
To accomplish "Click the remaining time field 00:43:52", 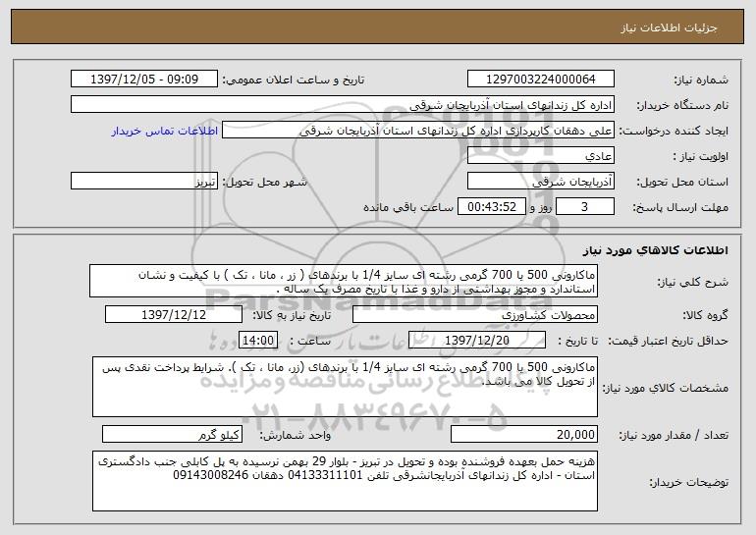I will point(491,207).
